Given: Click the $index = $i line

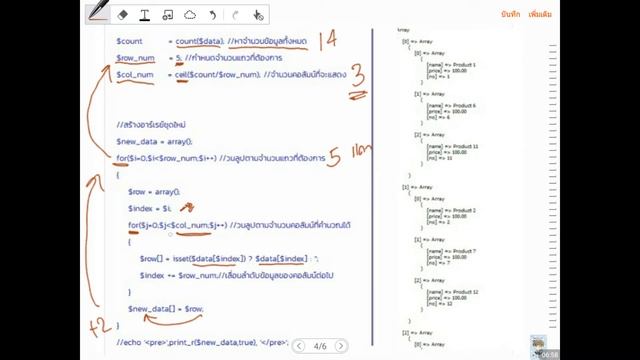Looking at the screenshot, I should pyautogui.click(x=149, y=209).
